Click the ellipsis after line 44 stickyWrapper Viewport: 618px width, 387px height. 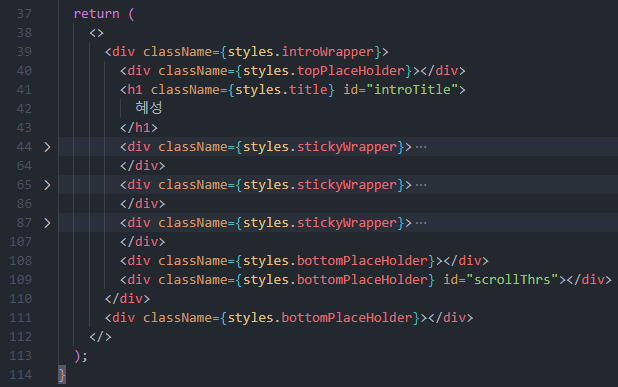[x=421, y=147]
